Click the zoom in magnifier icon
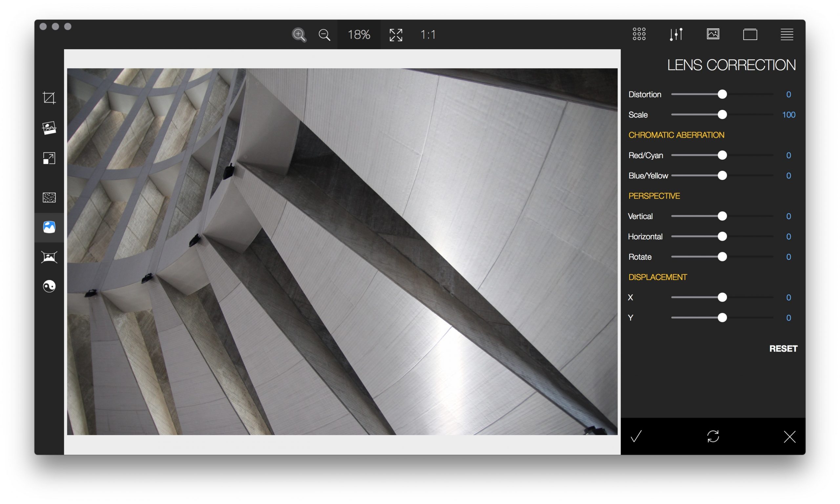This screenshot has width=840, height=504. click(299, 35)
